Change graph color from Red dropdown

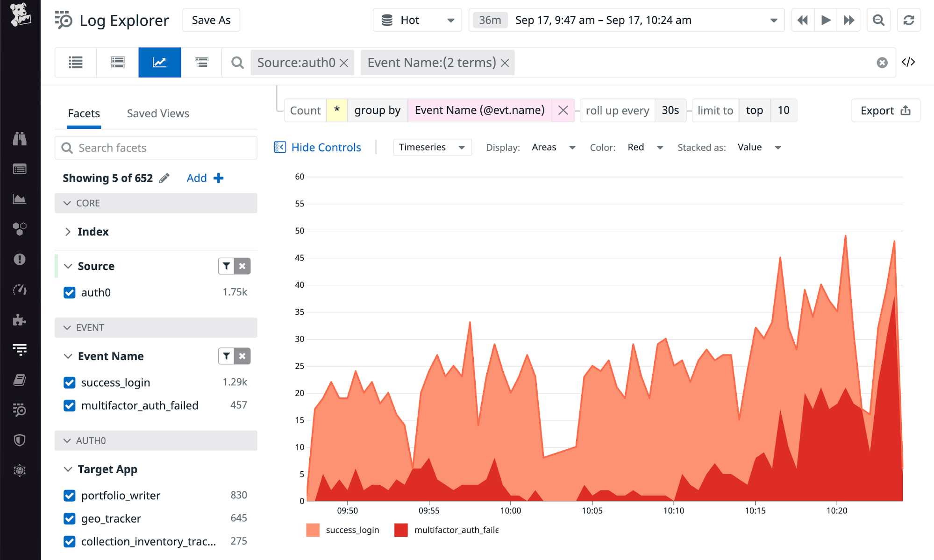pos(646,147)
